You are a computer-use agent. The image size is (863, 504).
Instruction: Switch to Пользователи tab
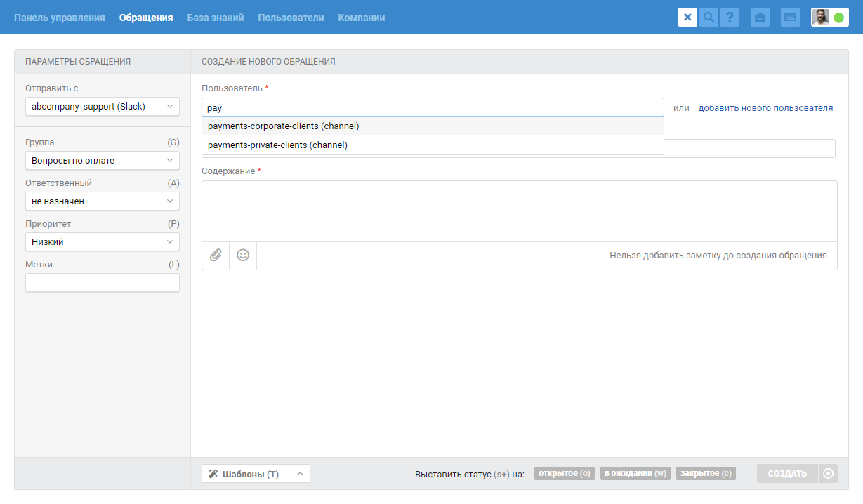pyautogui.click(x=291, y=18)
